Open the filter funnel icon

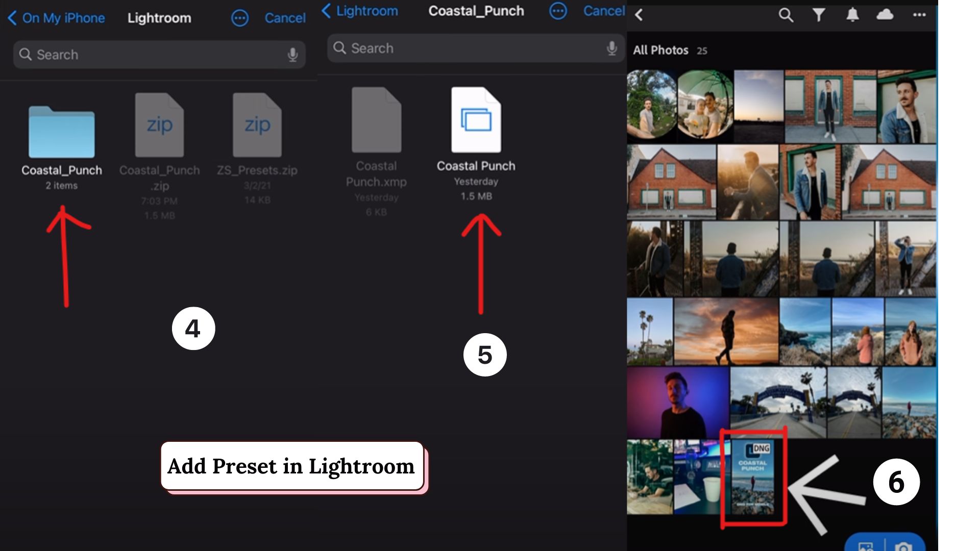pyautogui.click(x=819, y=15)
